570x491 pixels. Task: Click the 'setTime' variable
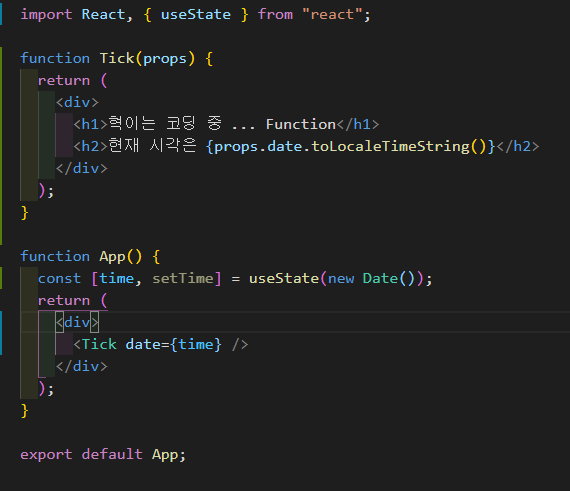[x=183, y=279]
